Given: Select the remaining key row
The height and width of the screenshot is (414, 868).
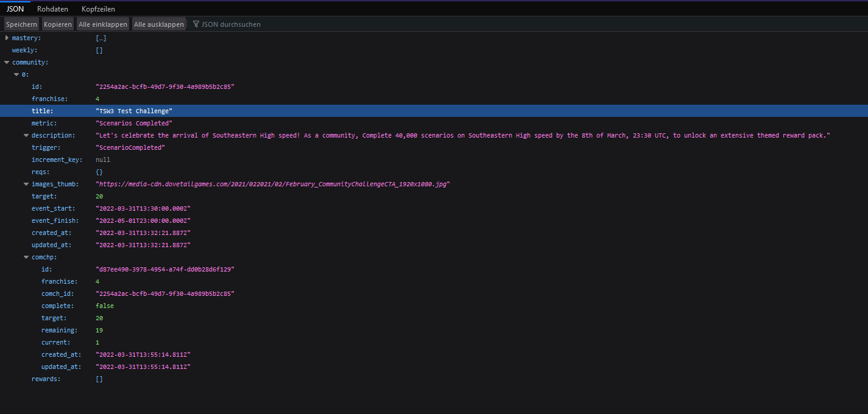Looking at the screenshot, I should tap(59, 330).
